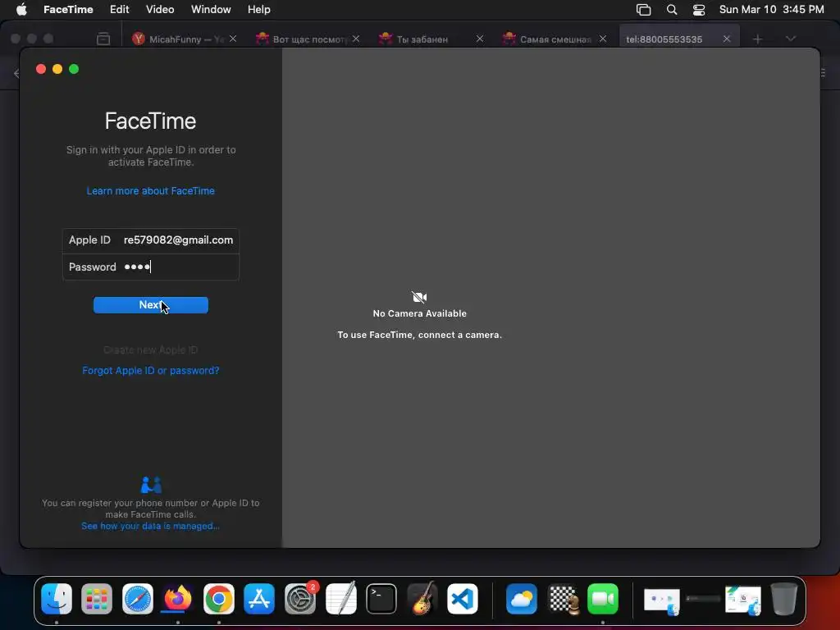Open Terminal from the Dock
Image resolution: width=840 pixels, height=630 pixels.
point(381,598)
